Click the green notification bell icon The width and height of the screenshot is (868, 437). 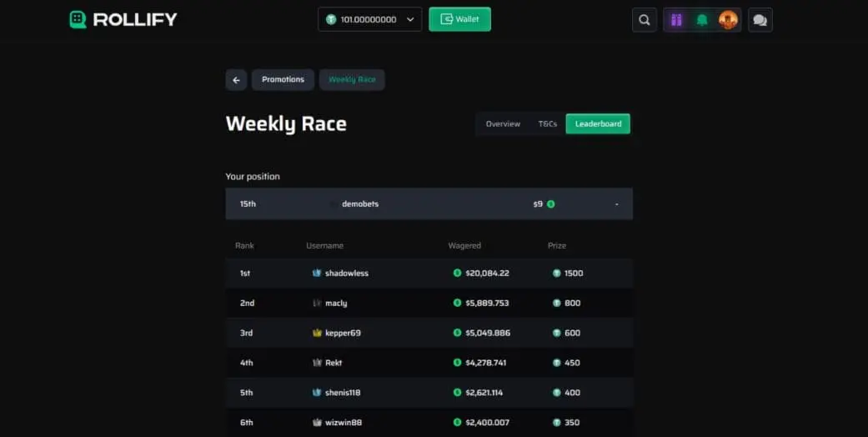pyautogui.click(x=702, y=20)
